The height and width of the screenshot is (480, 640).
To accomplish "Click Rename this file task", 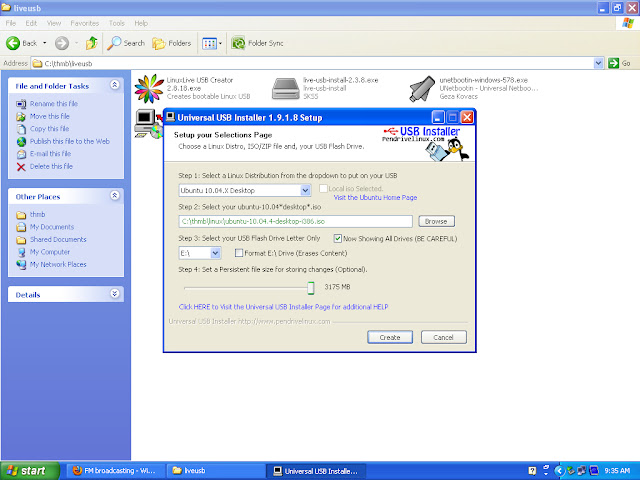I will tap(53, 104).
